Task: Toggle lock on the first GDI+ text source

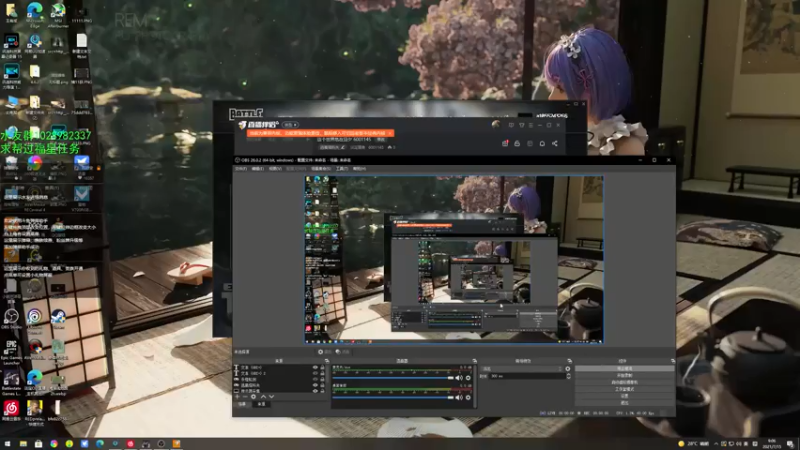Action: [x=322, y=367]
